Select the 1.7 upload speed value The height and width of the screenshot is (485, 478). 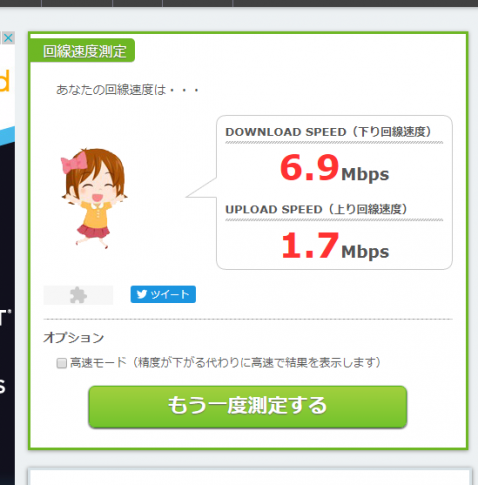click(310, 246)
